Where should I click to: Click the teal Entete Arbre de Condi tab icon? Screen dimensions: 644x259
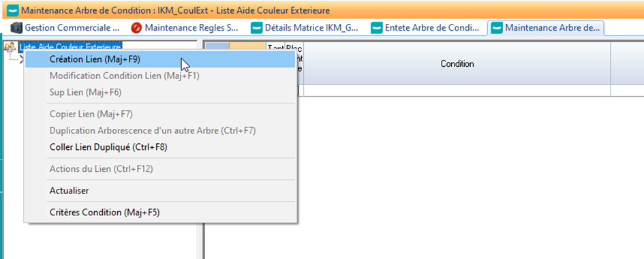(377, 28)
